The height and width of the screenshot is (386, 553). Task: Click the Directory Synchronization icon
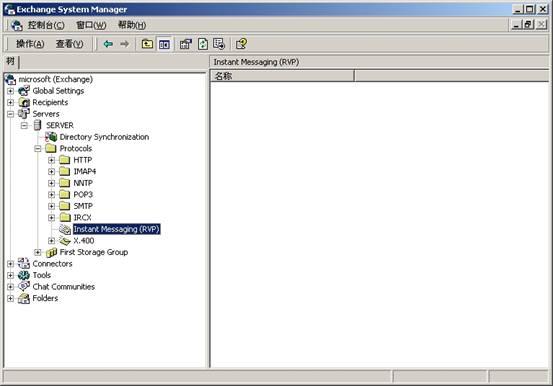click(x=51, y=137)
